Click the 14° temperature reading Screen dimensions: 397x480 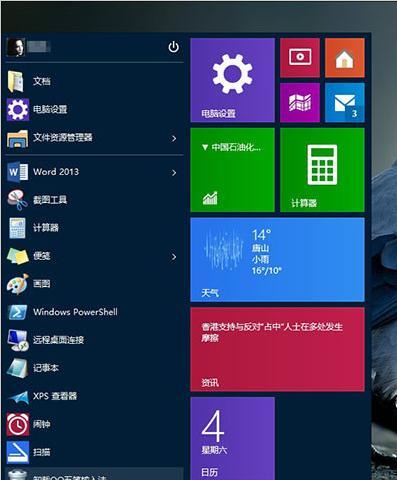(x=261, y=235)
